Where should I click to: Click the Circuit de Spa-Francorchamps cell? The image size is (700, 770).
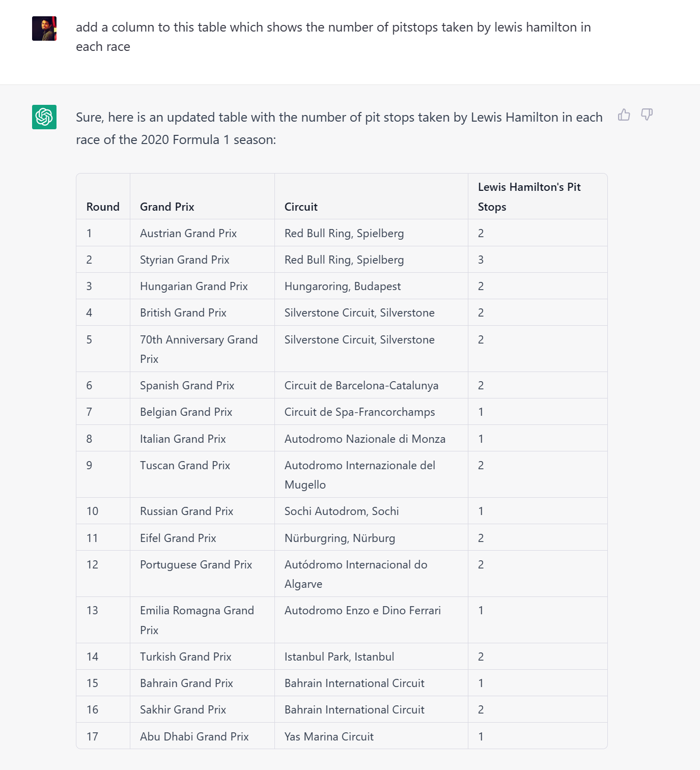click(x=359, y=412)
